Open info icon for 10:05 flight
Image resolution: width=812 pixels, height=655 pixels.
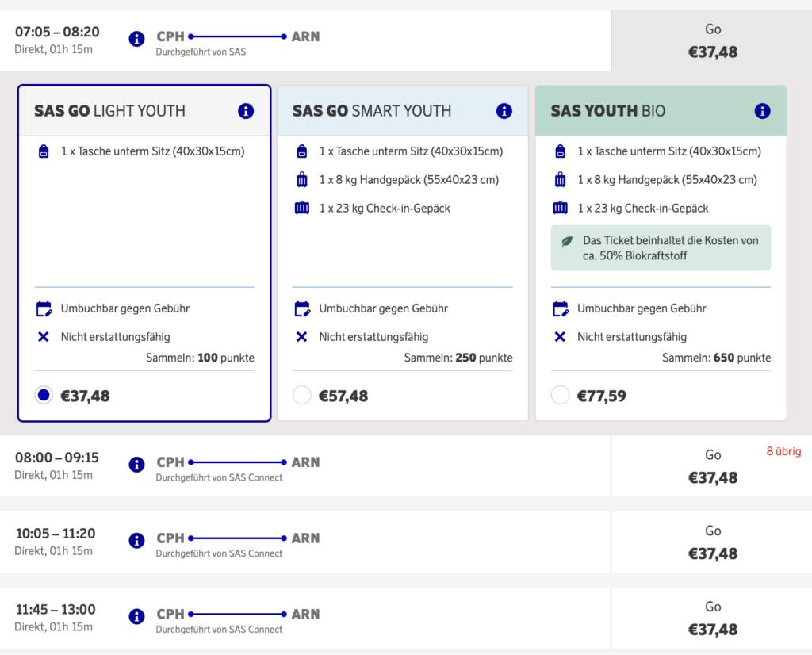[136, 541]
